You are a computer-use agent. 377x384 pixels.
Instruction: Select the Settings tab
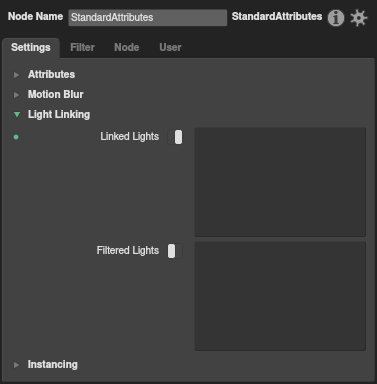coord(31,47)
